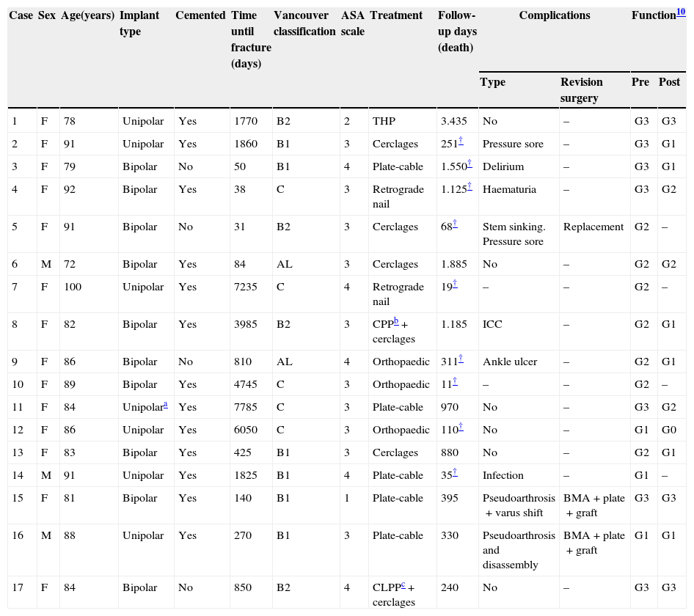Click the Revision surgery subheader
This screenshot has width=694, height=616.
pos(581,90)
